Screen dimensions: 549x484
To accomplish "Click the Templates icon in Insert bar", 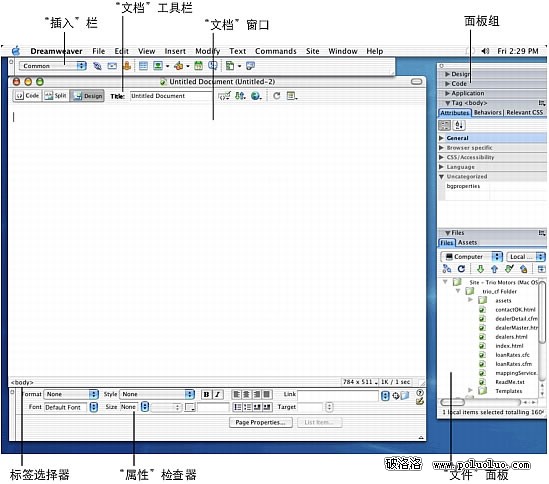I will coord(230,66).
